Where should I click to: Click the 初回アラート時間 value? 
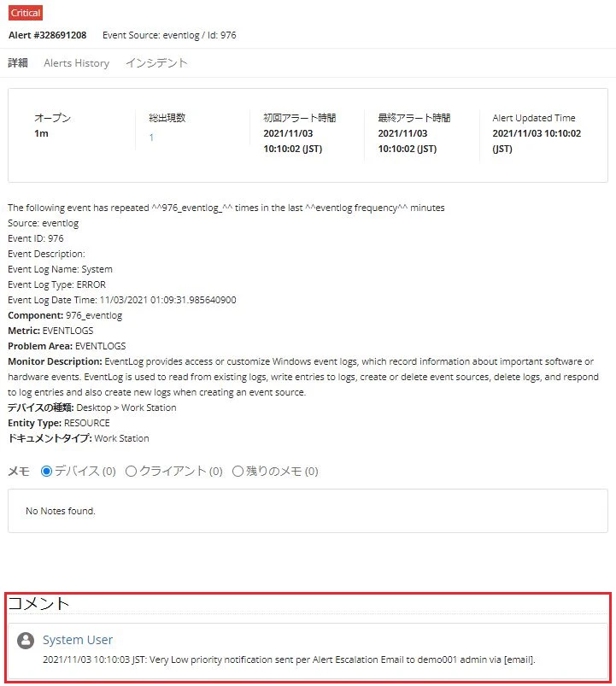pos(293,141)
